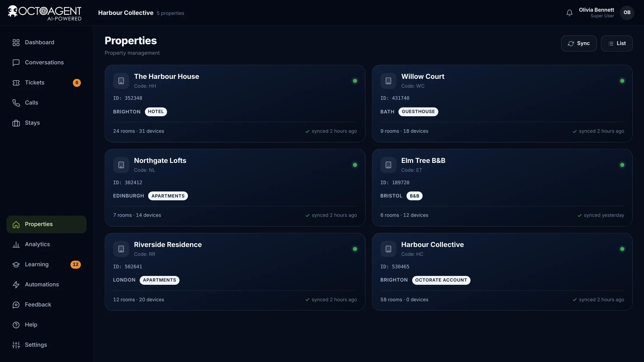The width and height of the screenshot is (644, 362).
Task: Click the OCTORATE ACCOUNT tag
Action: (441, 280)
